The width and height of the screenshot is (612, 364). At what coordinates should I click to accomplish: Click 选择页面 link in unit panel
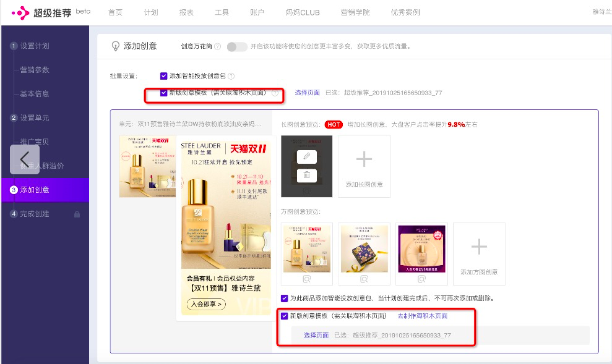click(316, 335)
